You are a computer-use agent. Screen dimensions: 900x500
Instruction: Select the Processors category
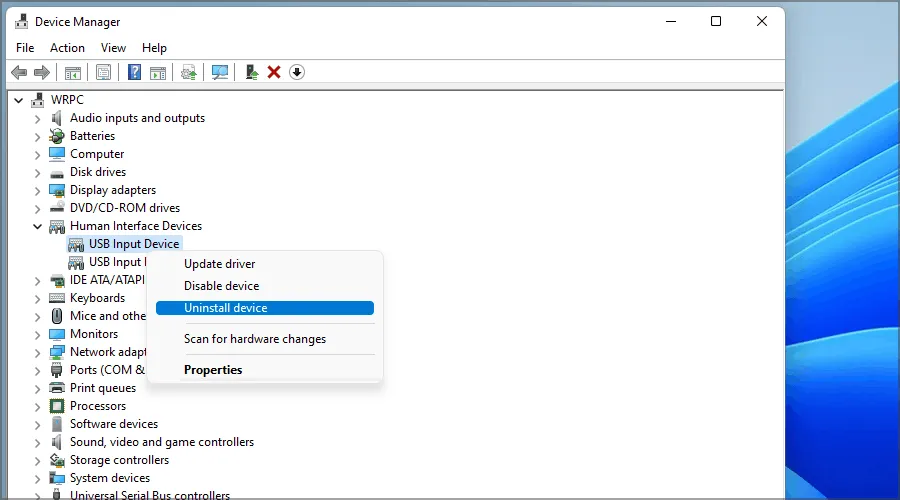(97, 406)
